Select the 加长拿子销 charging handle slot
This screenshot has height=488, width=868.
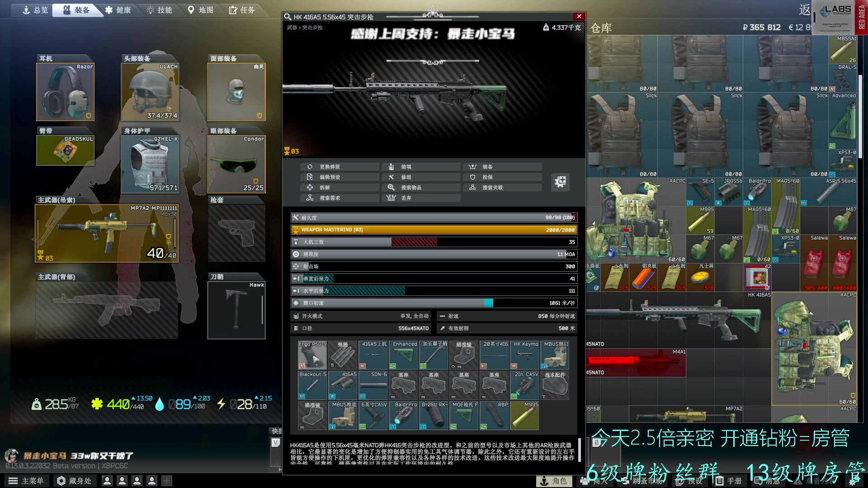[434, 355]
